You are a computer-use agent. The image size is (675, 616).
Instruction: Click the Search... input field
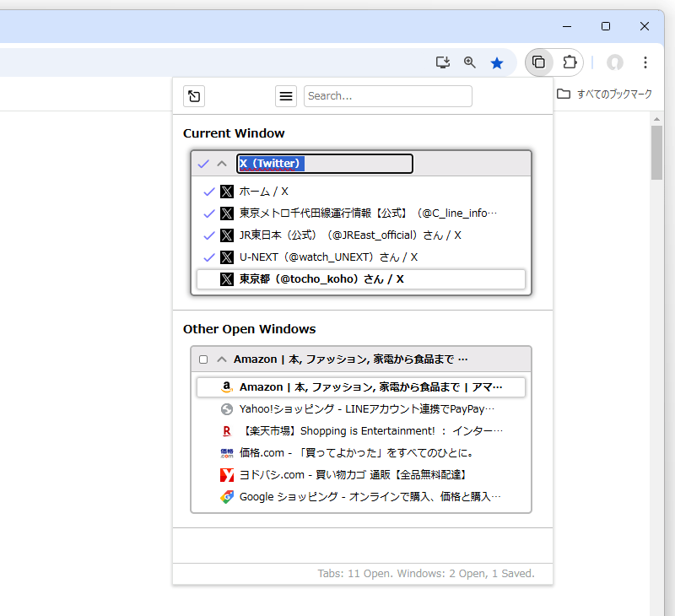388,96
